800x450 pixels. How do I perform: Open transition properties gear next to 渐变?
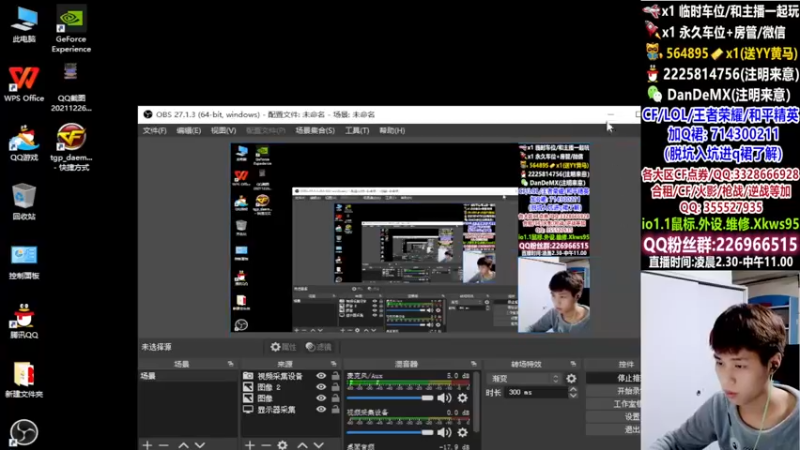click(571, 379)
